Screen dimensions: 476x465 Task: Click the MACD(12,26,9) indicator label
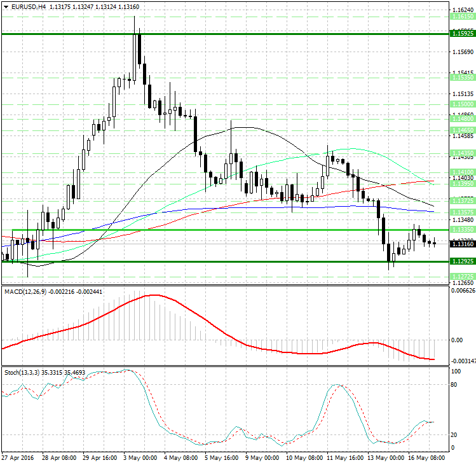(x=25, y=292)
